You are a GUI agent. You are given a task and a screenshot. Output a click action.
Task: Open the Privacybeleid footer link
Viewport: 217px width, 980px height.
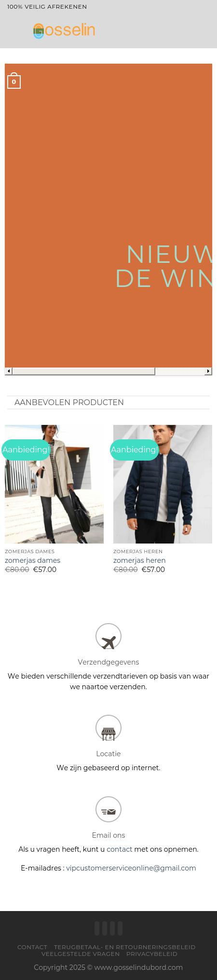coord(152,954)
